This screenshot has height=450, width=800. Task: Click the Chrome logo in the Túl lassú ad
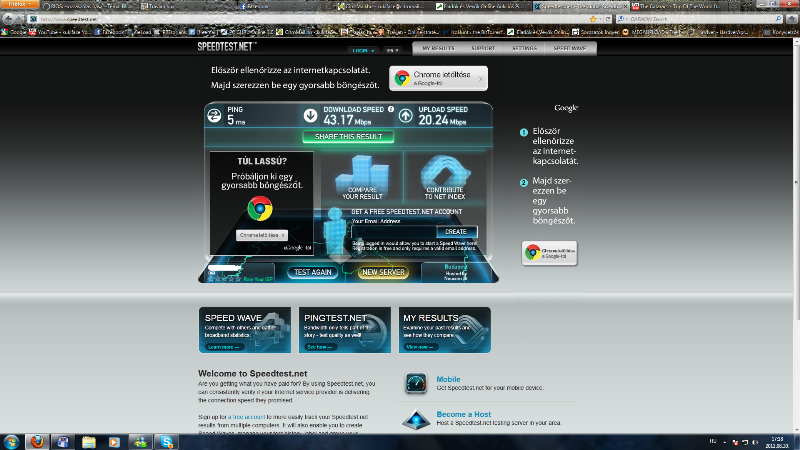coord(260,209)
